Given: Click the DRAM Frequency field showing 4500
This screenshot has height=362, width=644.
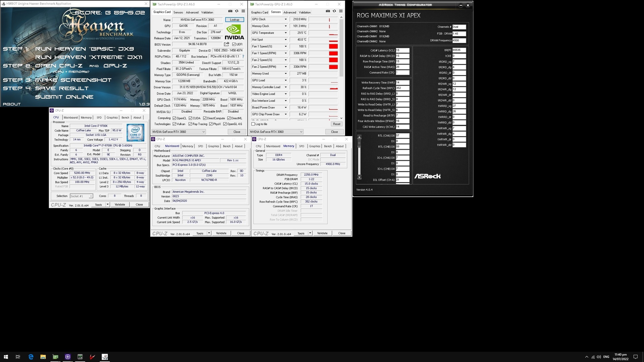Looking at the screenshot, I should (x=459, y=41).
